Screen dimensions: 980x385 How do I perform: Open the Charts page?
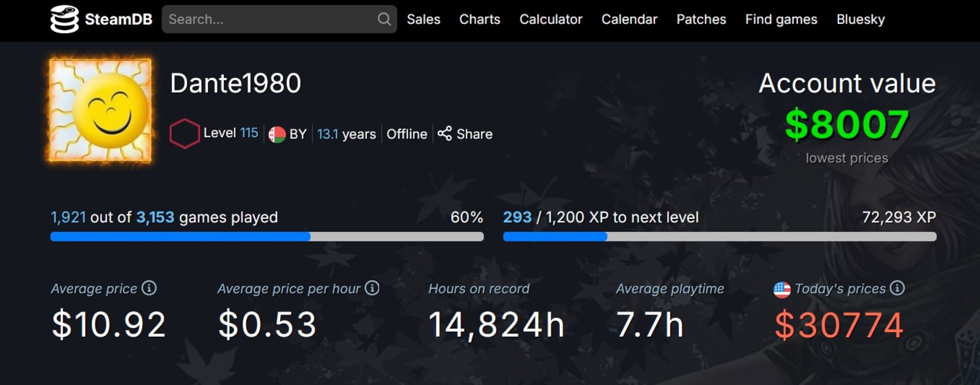pyautogui.click(x=479, y=19)
